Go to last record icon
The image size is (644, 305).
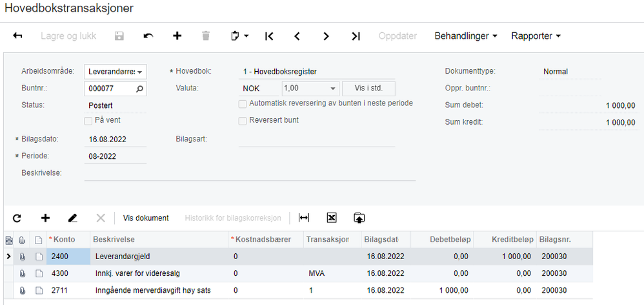click(x=356, y=36)
